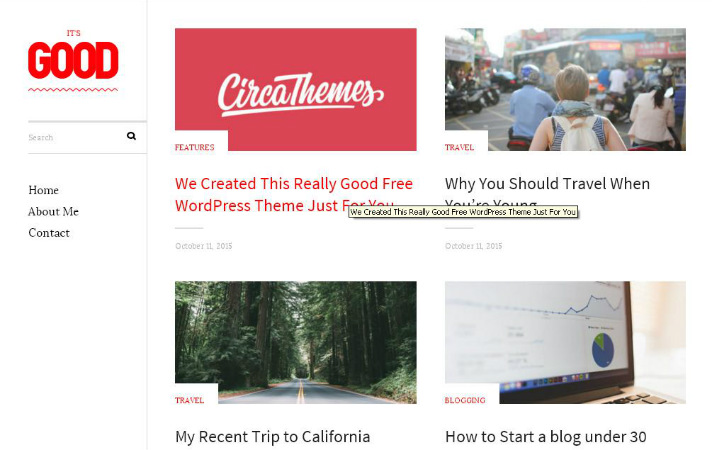
Task: Click October 11, 2015 date under first post
Action: 203,246
